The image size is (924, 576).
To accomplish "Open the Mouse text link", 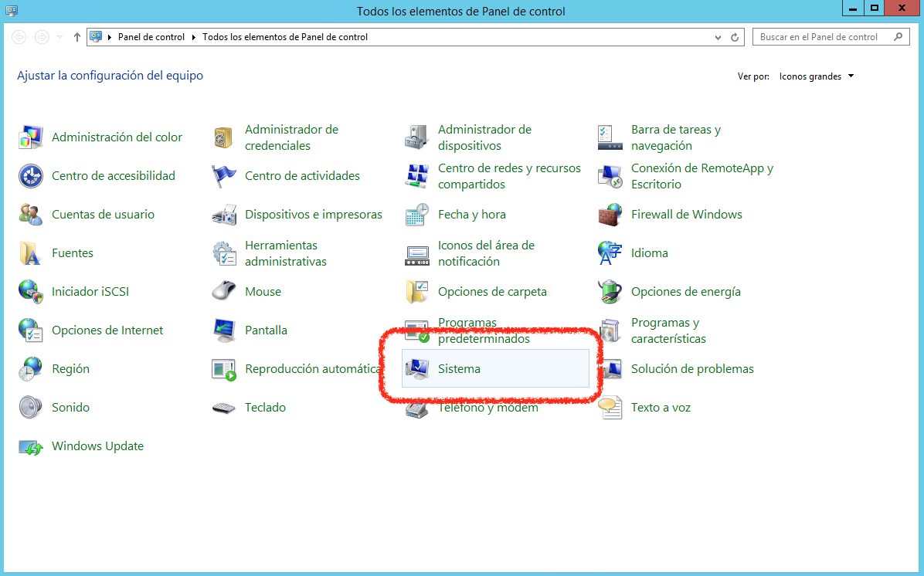I will (x=263, y=292).
